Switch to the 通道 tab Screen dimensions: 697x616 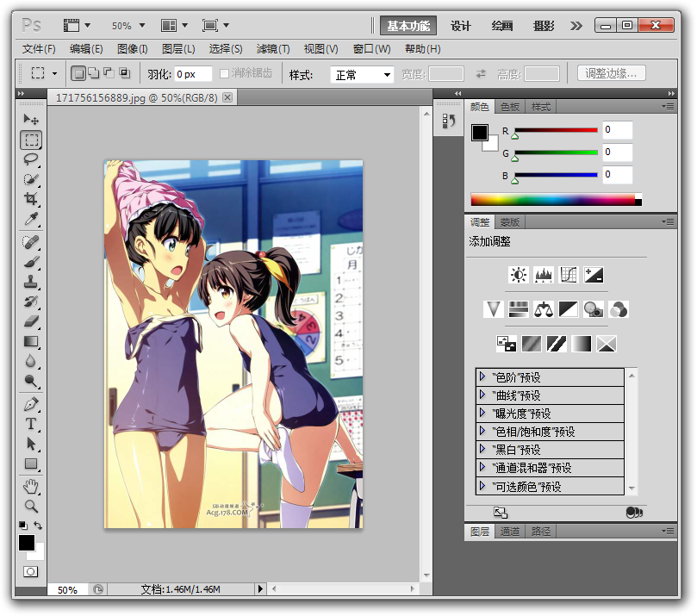(x=510, y=531)
